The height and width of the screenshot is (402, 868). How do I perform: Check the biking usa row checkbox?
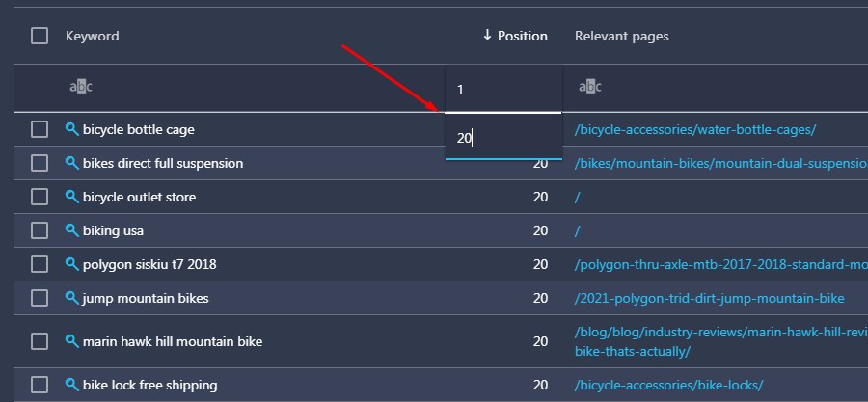pyautogui.click(x=40, y=230)
